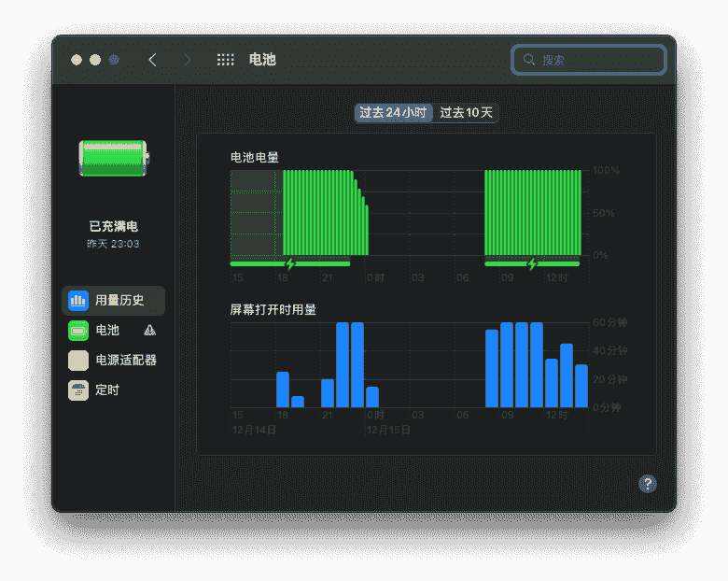Click the magnifying glass search icon

coord(529,60)
